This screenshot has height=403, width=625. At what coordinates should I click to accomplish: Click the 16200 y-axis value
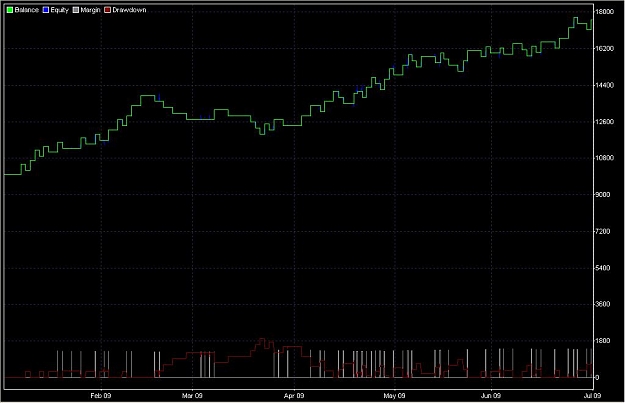[x=605, y=49]
